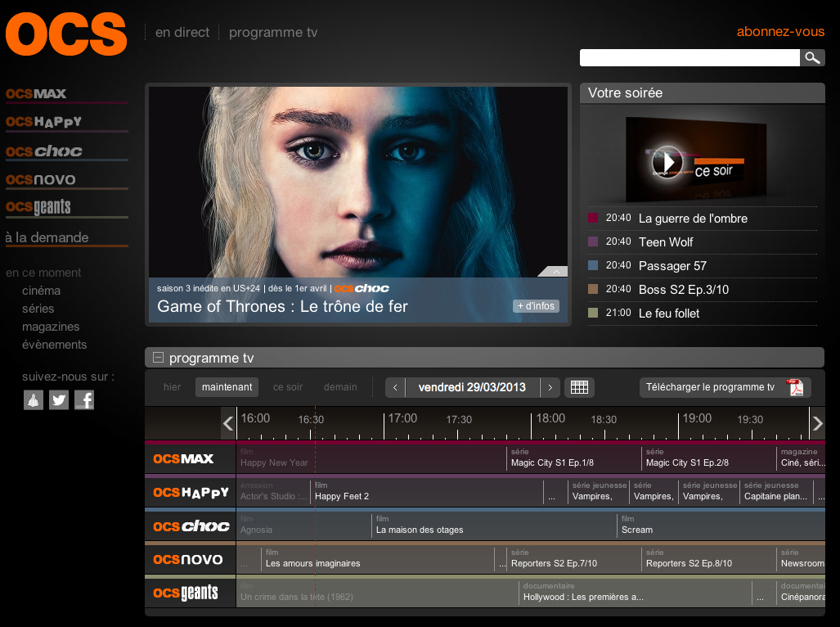Click the big orange OCS logo
This screenshot has height=627, width=840.
point(66,34)
